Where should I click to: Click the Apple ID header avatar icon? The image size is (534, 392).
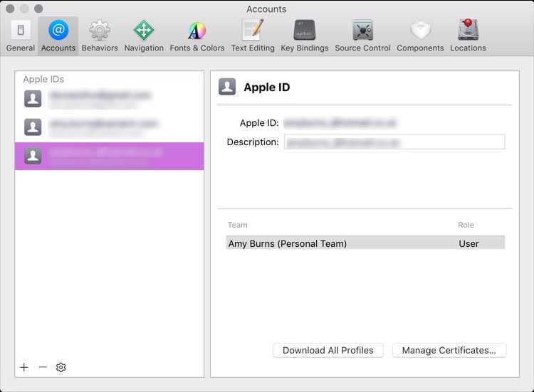coord(227,86)
